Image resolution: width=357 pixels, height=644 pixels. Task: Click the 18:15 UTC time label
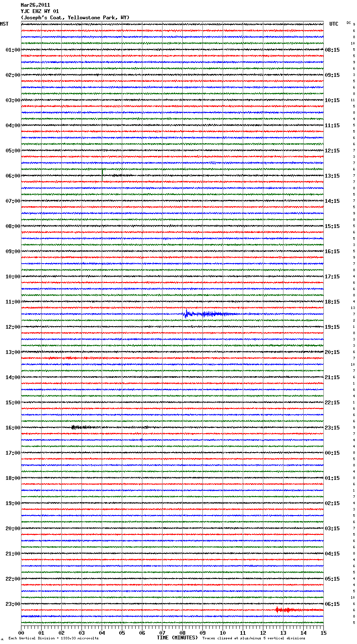tap(332, 302)
